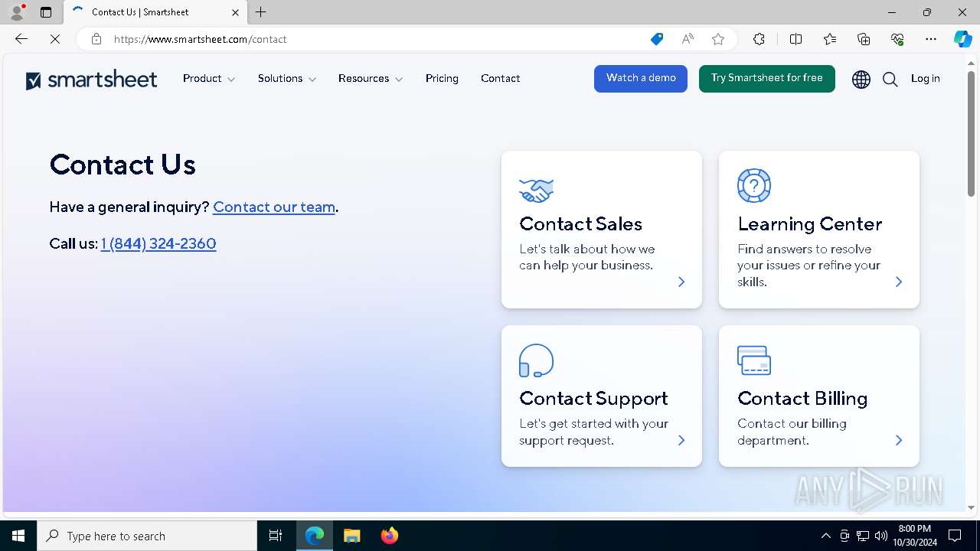Click the Watch a demo button

pyautogui.click(x=641, y=79)
